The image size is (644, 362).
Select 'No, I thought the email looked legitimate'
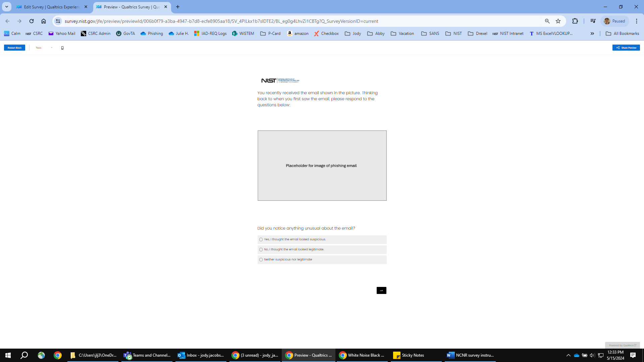[x=261, y=250]
